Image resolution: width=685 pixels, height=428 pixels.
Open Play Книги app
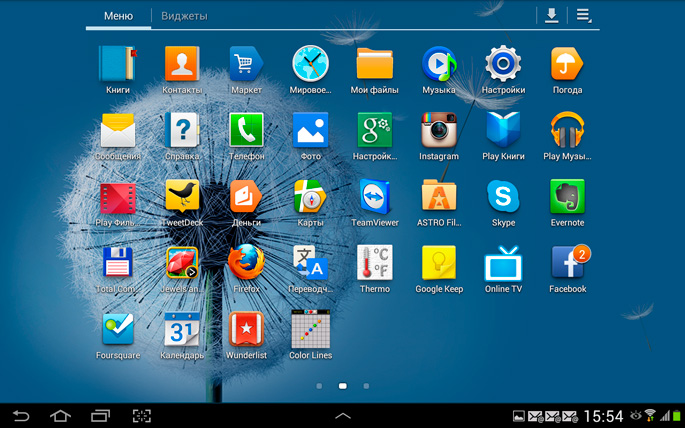(503, 131)
